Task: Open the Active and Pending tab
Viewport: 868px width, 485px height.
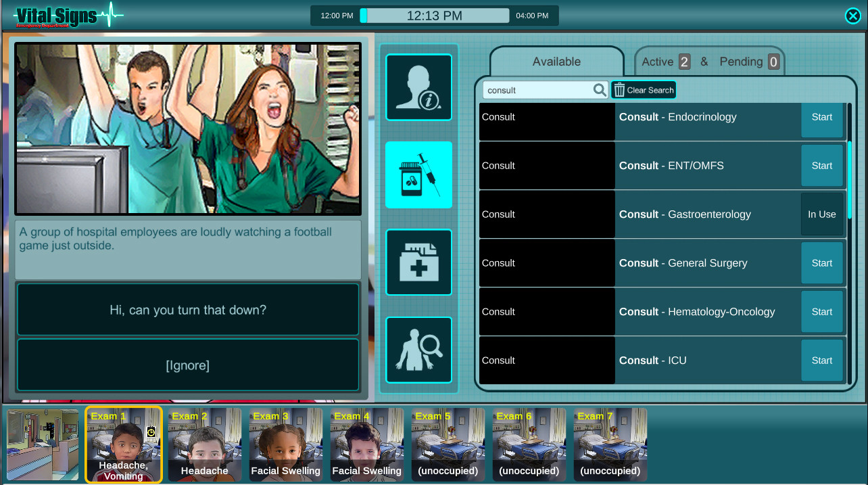Action: coord(708,61)
